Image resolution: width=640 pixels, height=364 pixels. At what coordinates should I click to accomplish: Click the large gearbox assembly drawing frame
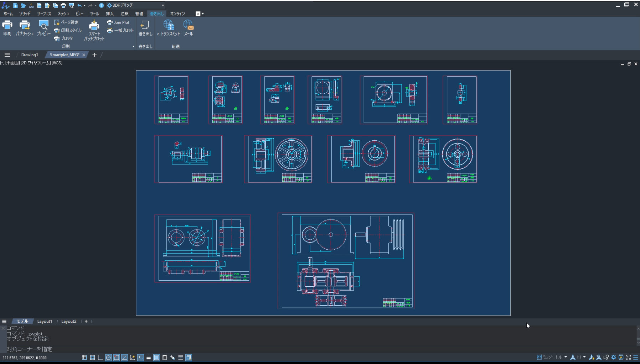346,261
